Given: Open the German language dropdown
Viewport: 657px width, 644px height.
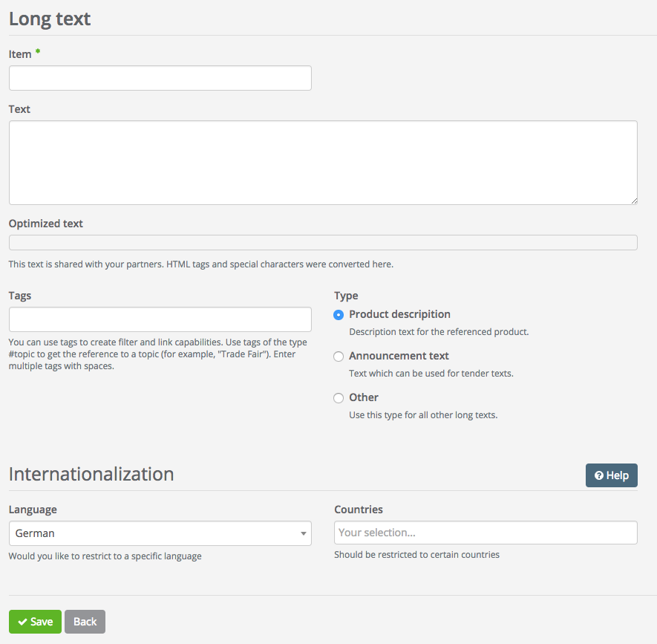Looking at the screenshot, I should coord(160,533).
